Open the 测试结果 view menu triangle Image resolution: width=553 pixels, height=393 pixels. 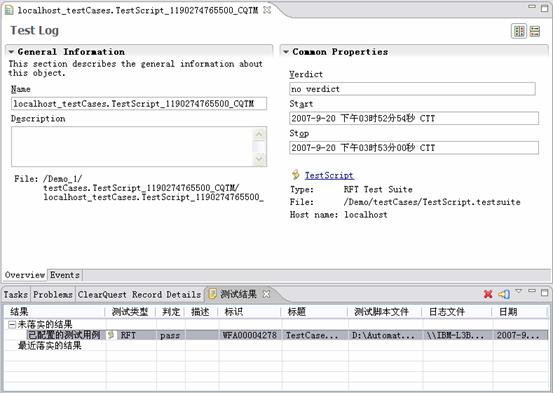point(518,291)
